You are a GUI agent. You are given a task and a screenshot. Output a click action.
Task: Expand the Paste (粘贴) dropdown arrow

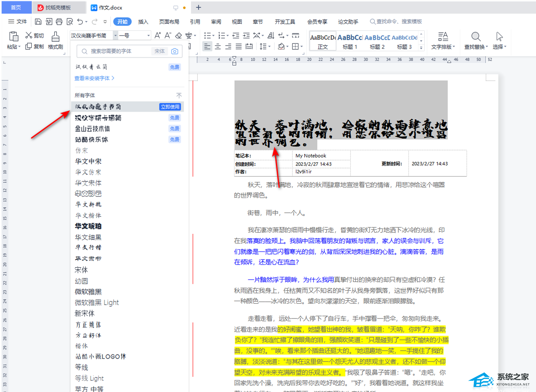pyautogui.click(x=20, y=47)
